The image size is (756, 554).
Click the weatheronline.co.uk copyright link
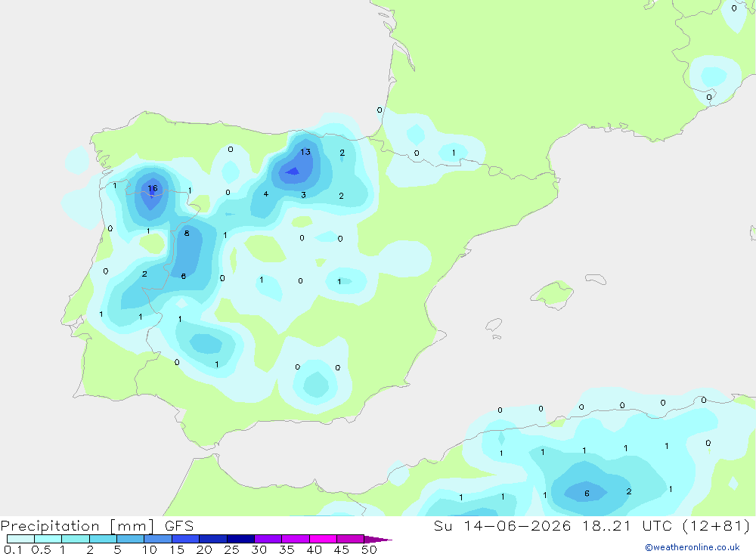coord(692,547)
